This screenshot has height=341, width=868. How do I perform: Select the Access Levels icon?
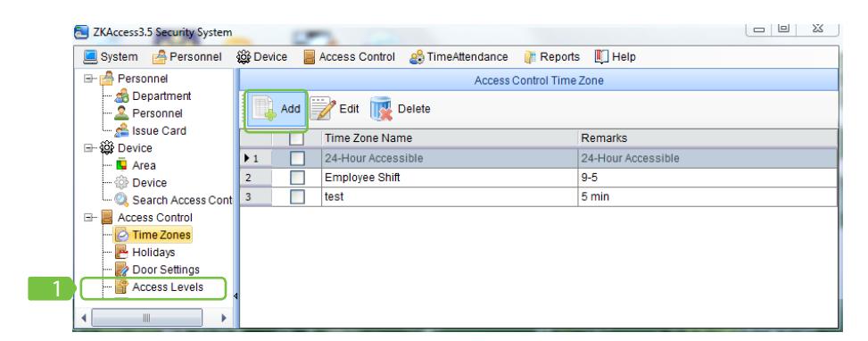click(122, 287)
